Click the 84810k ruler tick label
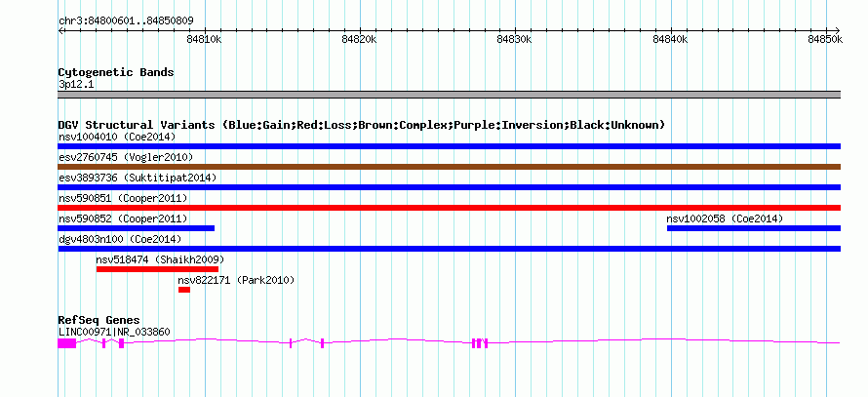This screenshot has height=397, width=868. point(204,39)
